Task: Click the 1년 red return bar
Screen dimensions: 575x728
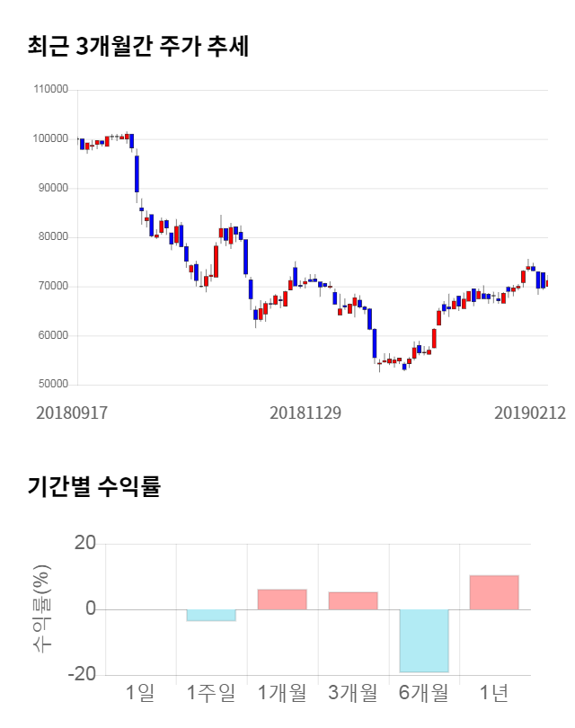Action: (x=494, y=592)
